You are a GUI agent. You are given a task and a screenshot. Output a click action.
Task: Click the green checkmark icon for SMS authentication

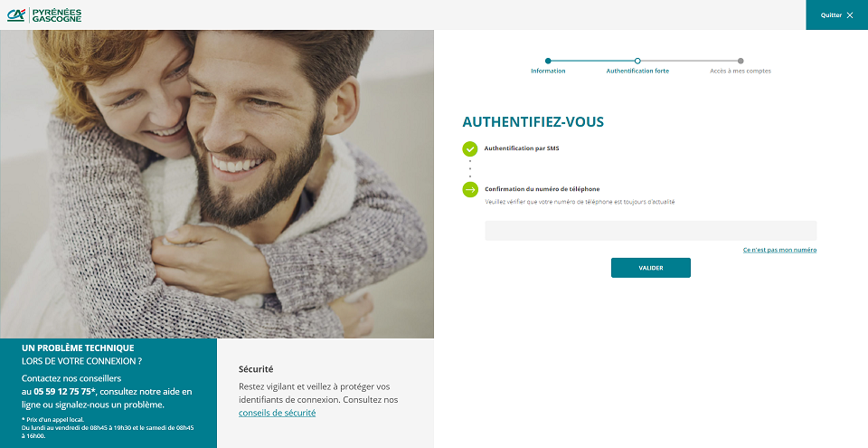(x=470, y=148)
